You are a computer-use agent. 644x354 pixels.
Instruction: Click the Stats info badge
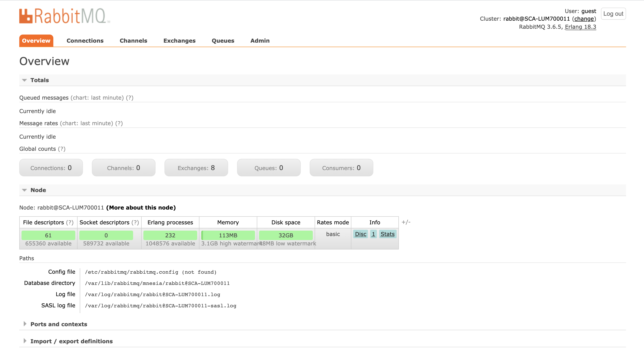click(387, 234)
